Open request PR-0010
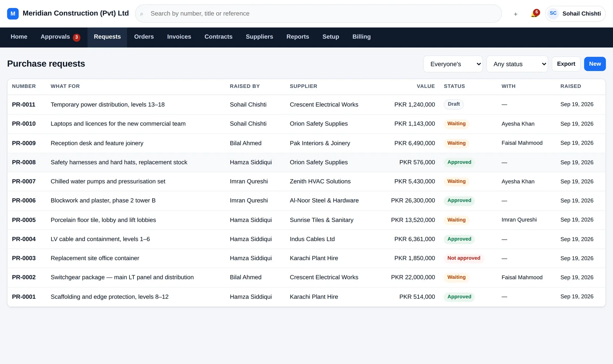Image resolution: width=613 pixels, height=364 pixels. (24, 124)
